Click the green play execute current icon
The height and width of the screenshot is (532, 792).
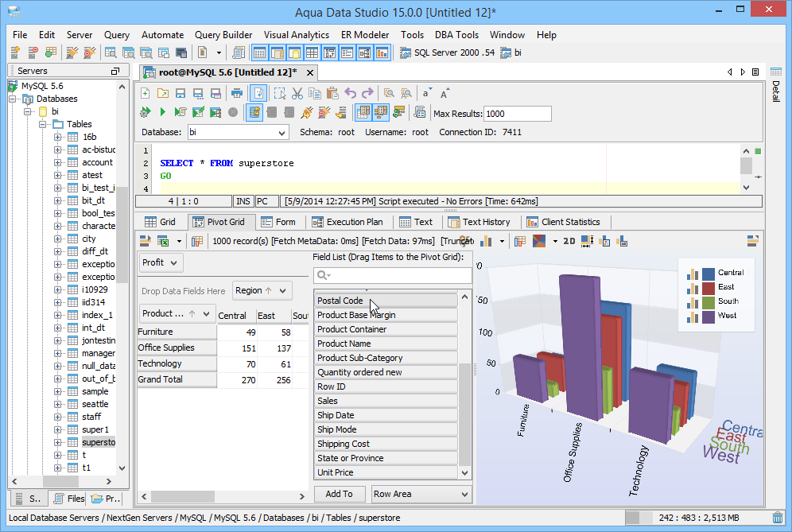pyautogui.click(x=163, y=112)
